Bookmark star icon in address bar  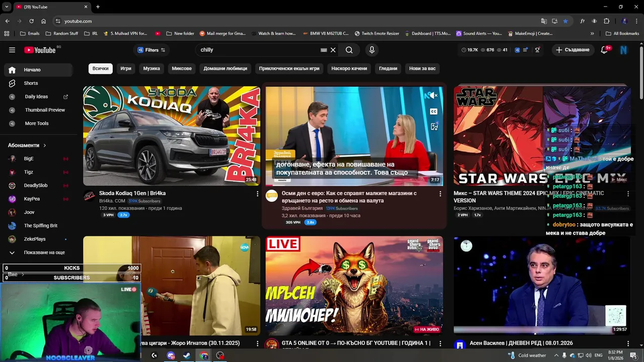566,21
